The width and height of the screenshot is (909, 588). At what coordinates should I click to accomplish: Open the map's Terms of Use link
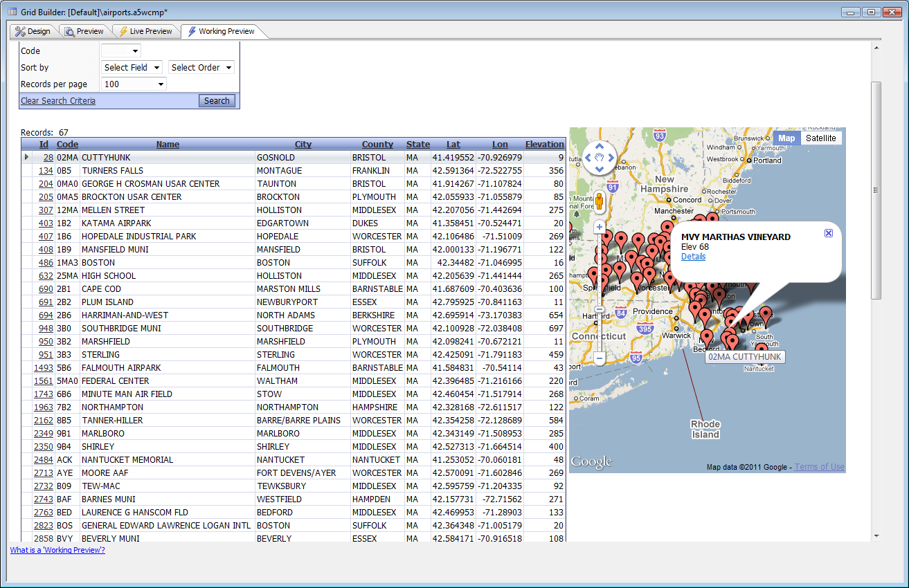coord(820,467)
